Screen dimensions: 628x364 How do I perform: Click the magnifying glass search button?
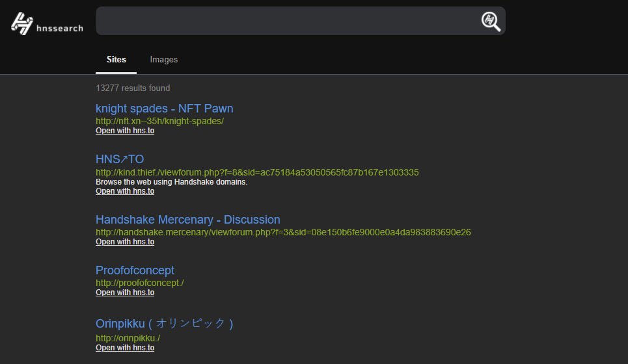point(491,21)
